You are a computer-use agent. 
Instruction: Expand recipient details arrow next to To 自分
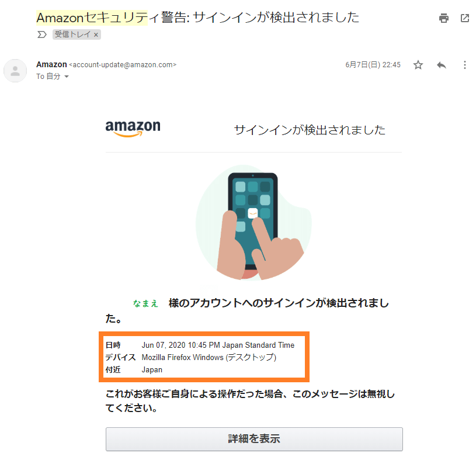coord(67,77)
